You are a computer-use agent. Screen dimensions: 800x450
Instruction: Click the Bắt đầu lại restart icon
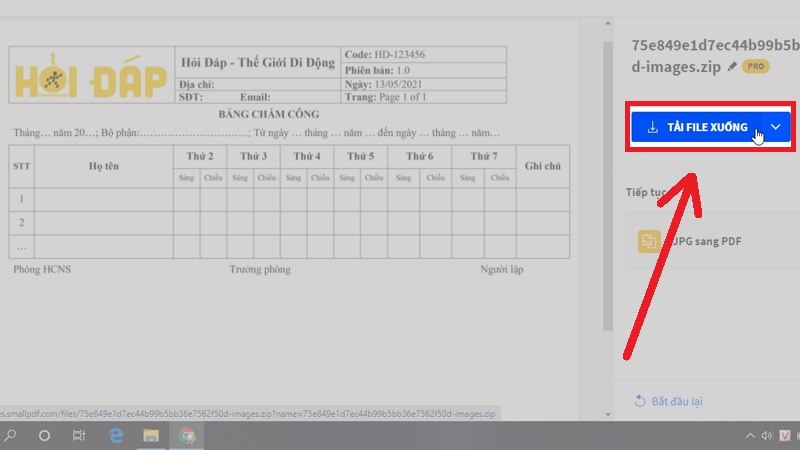pos(640,401)
